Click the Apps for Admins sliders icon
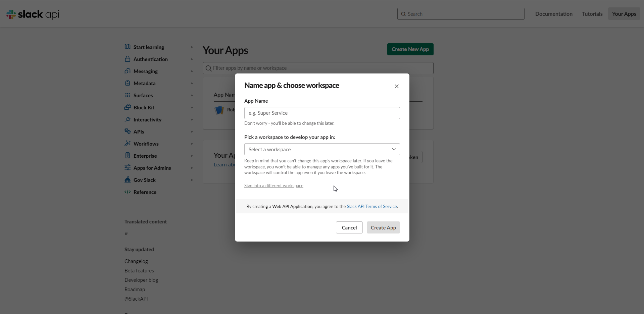Image resolution: width=644 pixels, height=314 pixels. point(128,167)
